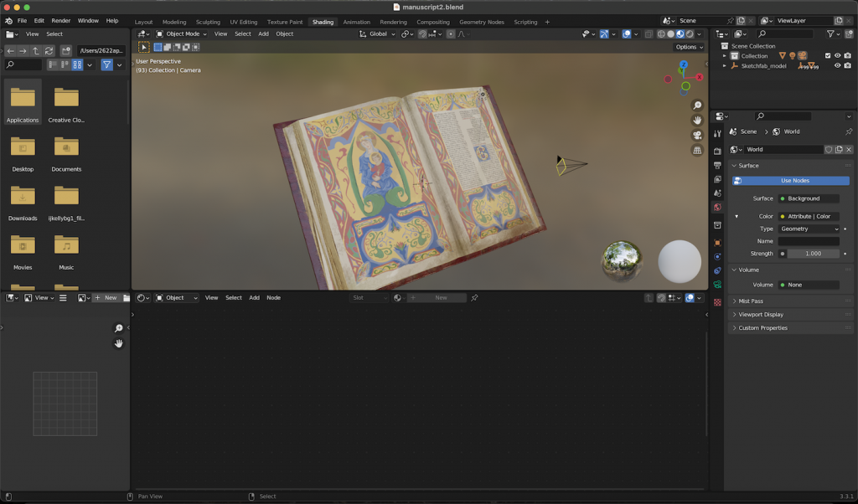The width and height of the screenshot is (858, 504).
Task: Open the Object properties tab
Action: coord(717,243)
